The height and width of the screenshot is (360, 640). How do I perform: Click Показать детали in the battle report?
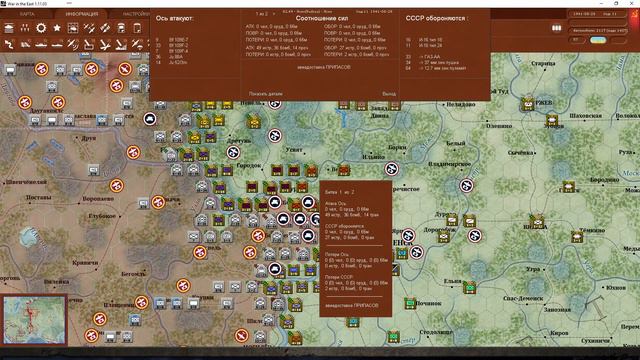[266, 94]
